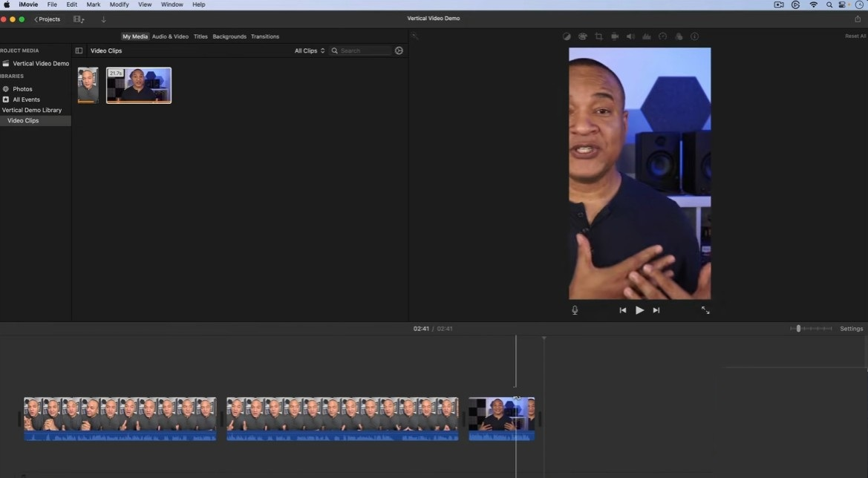
Task: Select the 21.7s clip thumbnail
Action: (139, 85)
